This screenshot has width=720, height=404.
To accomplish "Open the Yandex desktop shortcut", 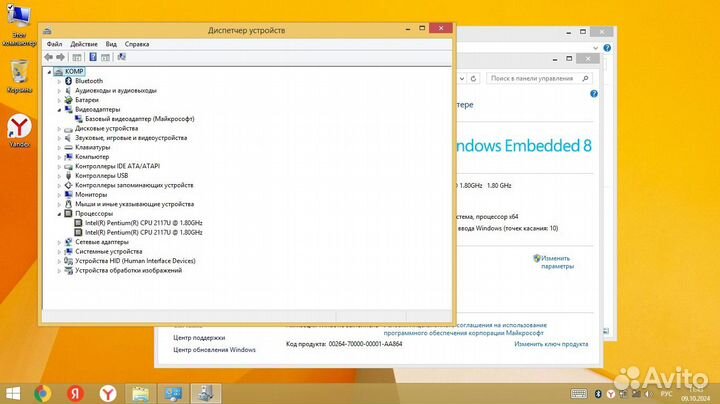I will (x=19, y=131).
